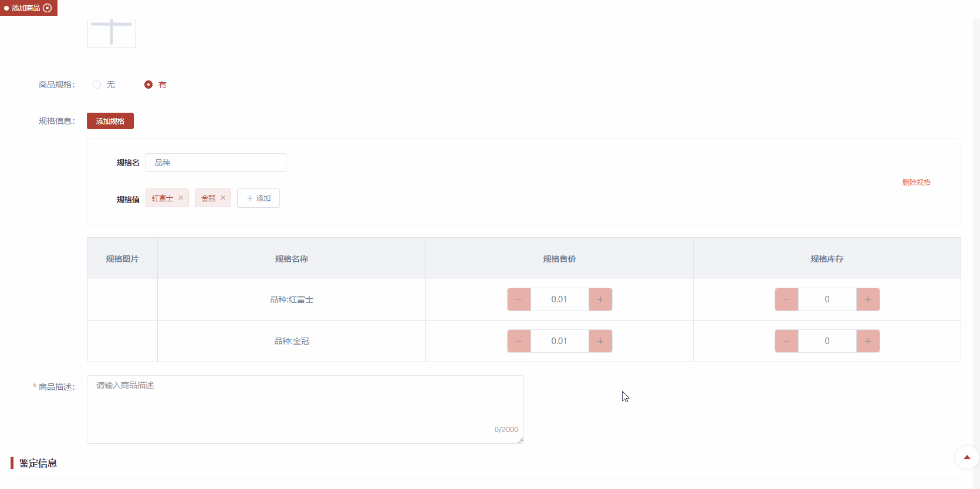Add a new 规格值 with 添加 button

tap(258, 198)
